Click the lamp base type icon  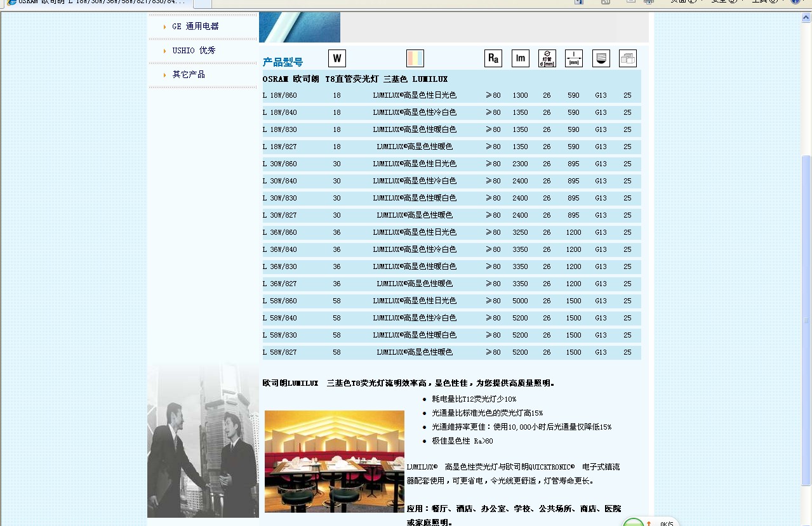(601, 59)
